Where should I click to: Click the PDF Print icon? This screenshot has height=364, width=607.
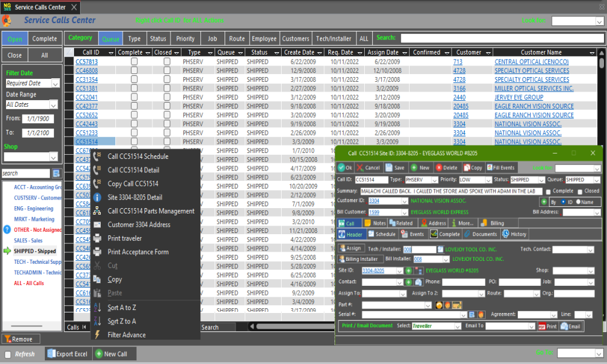click(x=541, y=326)
